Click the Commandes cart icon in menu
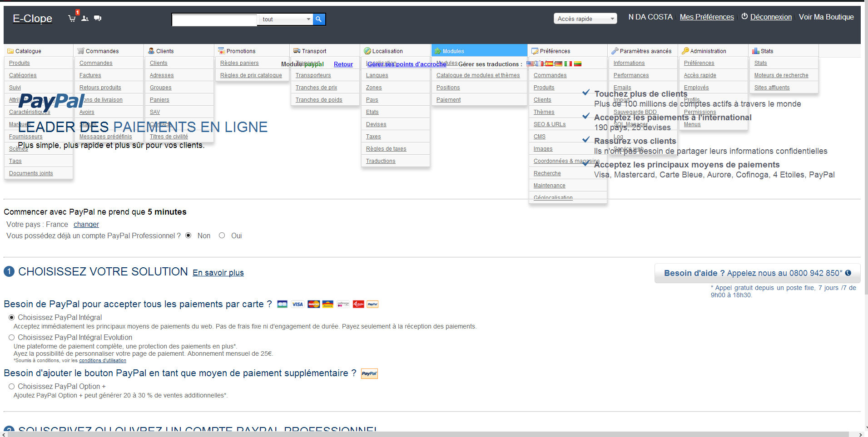Screen dimensions: 868x437 pyautogui.click(x=81, y=51)
